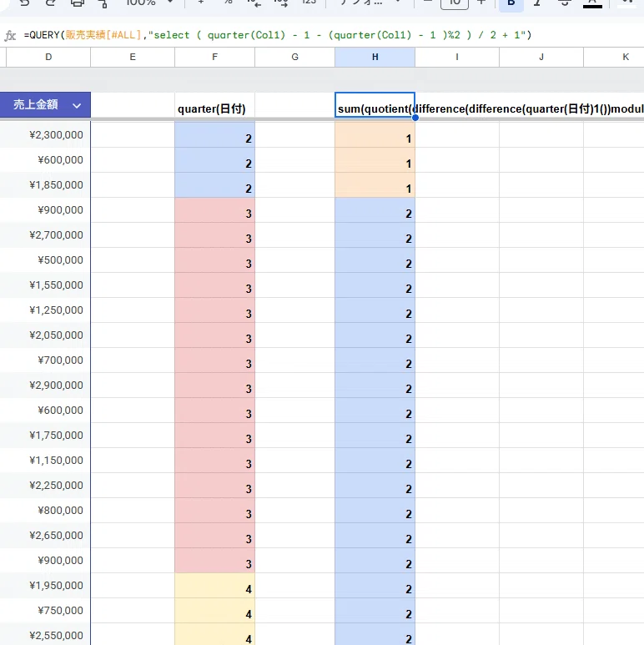The width and height of the screenshot is (644, 645).
Task: Click quarter value 3 in the ¥2,650,000 row
Action: click(x=214, y=536)
